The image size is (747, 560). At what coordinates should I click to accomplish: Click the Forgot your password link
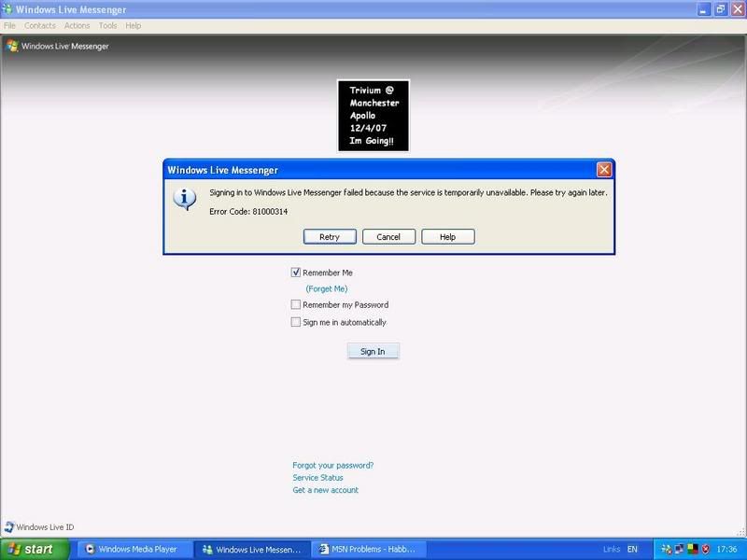pos(332,465)
